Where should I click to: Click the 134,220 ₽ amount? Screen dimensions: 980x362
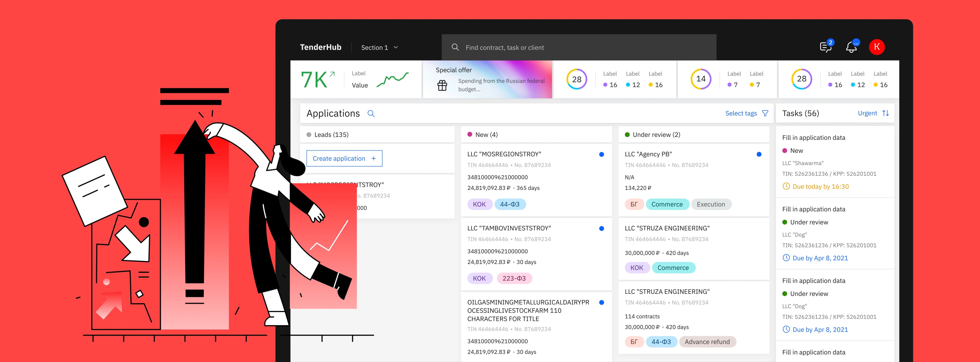(x=638, y=188)
